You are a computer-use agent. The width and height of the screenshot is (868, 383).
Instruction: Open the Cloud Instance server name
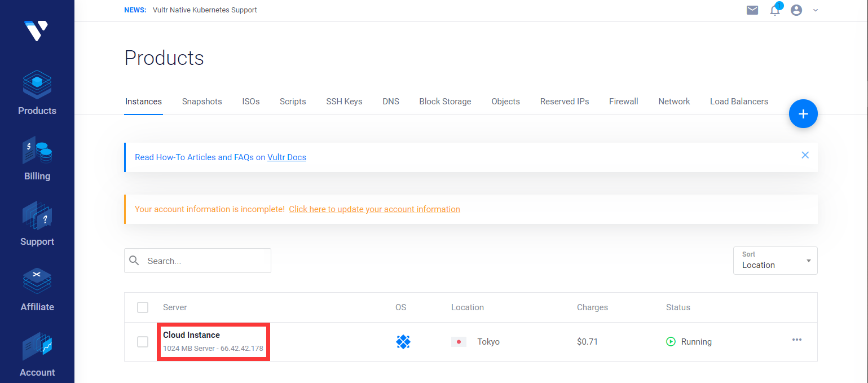pyautogui.click(x=191, y=335)
